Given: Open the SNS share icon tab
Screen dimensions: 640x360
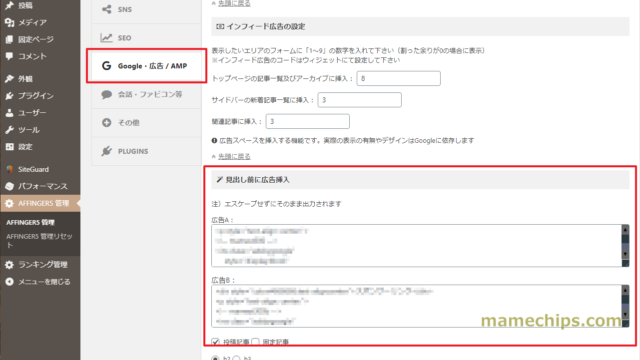Looking at the screenshot, I should (x=107, y=9).
